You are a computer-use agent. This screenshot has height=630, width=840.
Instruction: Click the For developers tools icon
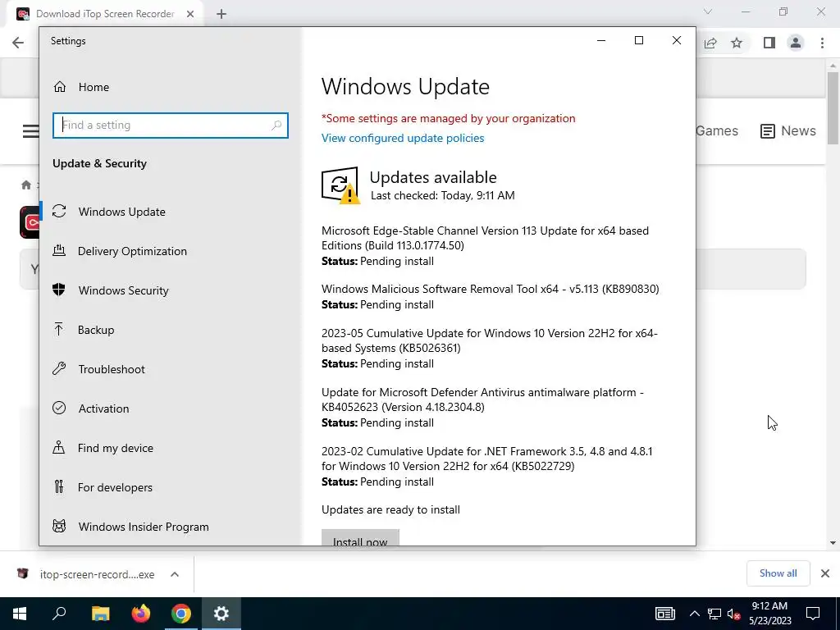[x=59, y=486]
